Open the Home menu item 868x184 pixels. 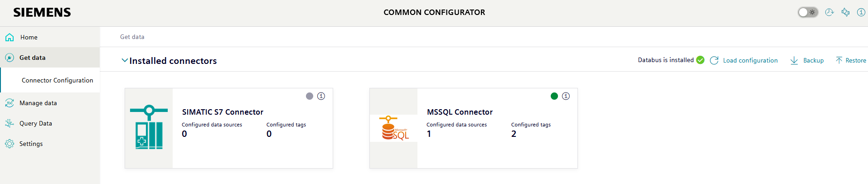(29, 37)
